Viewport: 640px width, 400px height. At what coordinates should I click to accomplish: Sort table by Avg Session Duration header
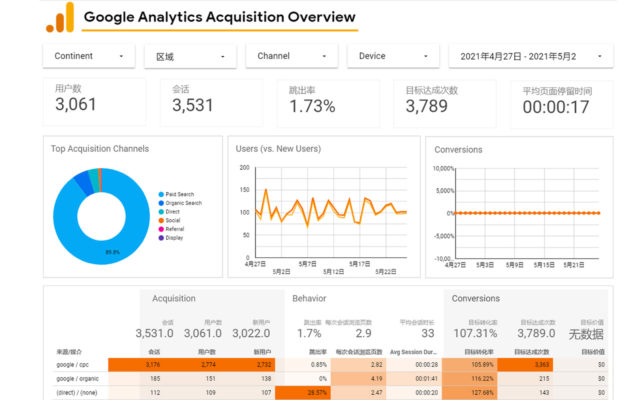[x=413, y=352]
